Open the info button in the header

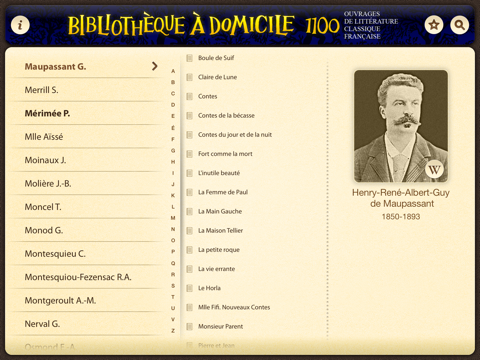tap(20, 25)
